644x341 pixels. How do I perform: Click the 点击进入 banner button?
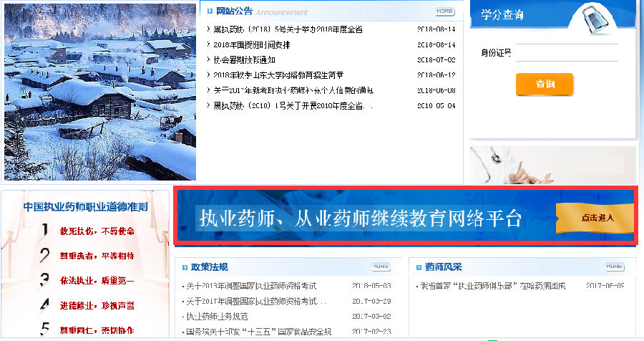(595, 218)
